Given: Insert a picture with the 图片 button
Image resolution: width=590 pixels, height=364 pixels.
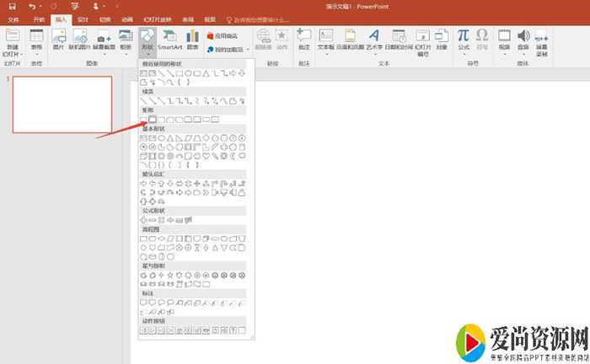Looking at the screenshot, I should click(59, 40).
